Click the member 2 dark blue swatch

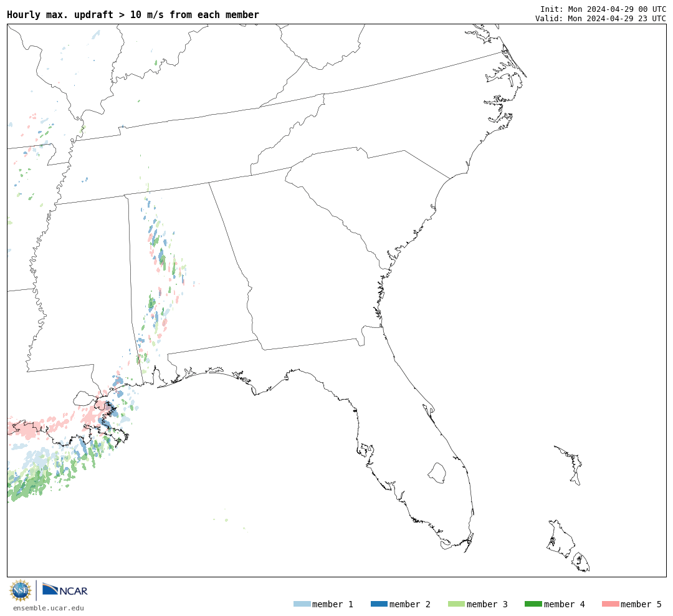point(379,604)
